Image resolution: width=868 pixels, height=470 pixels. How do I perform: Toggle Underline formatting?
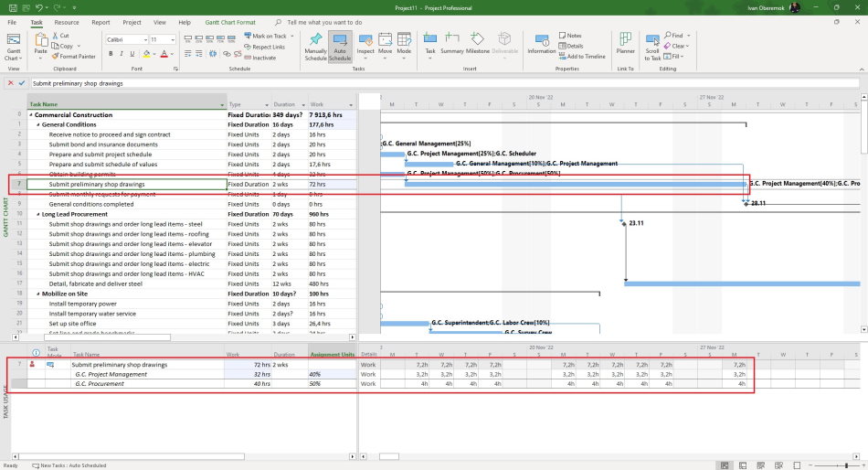(x=132, y=54)
